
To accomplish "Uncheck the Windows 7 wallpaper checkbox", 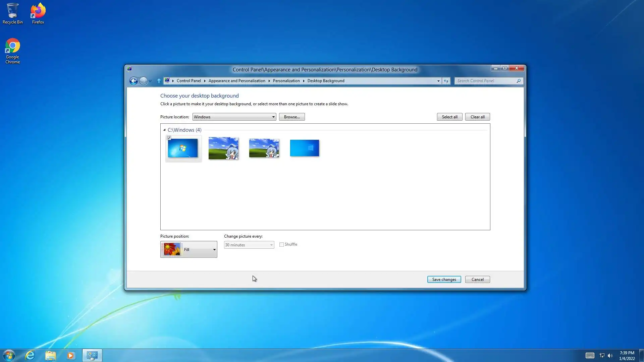I will (169, 138).
